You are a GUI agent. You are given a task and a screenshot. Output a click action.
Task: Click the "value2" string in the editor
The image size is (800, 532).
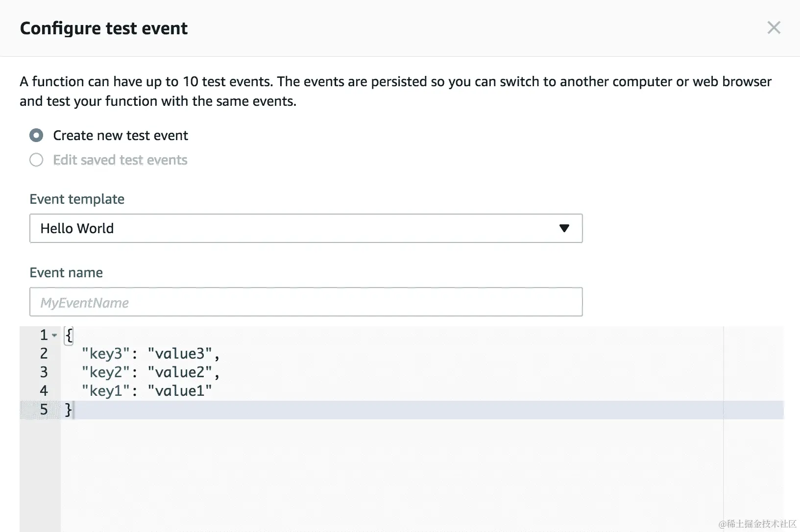pos(180,372)
